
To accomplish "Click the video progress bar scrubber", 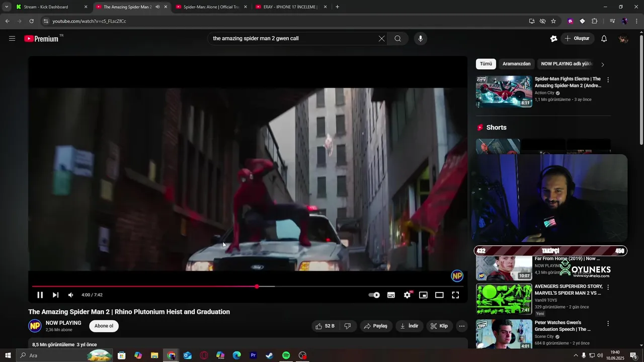I will [257, 287].
